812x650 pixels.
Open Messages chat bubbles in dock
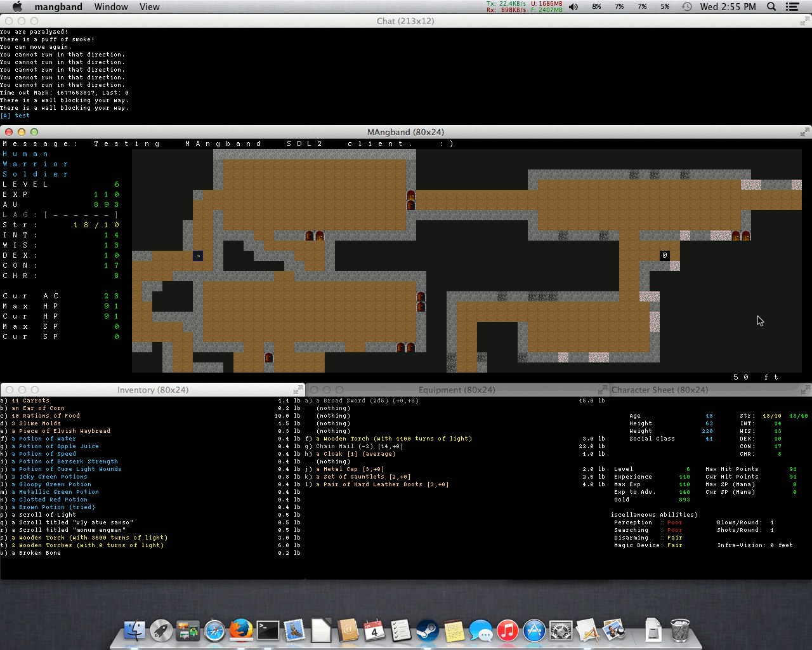click(481, 630)
